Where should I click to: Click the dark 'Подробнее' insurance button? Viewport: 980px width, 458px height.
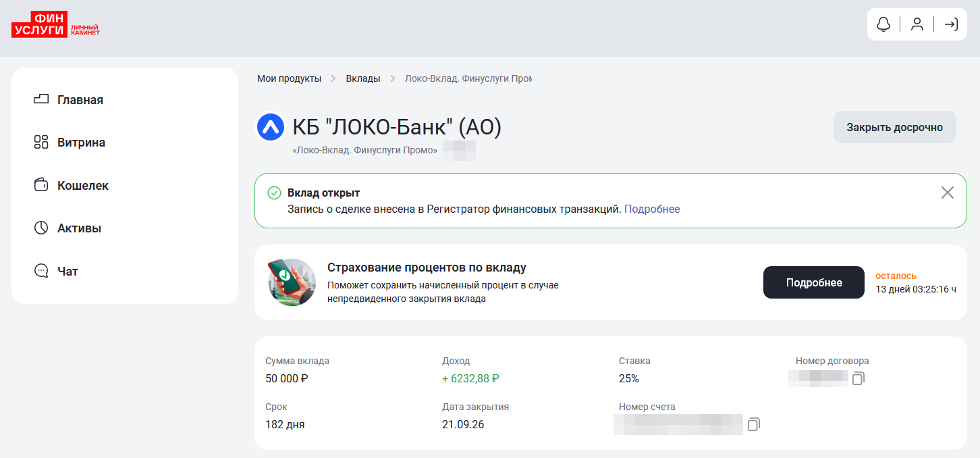coord(813,282)
